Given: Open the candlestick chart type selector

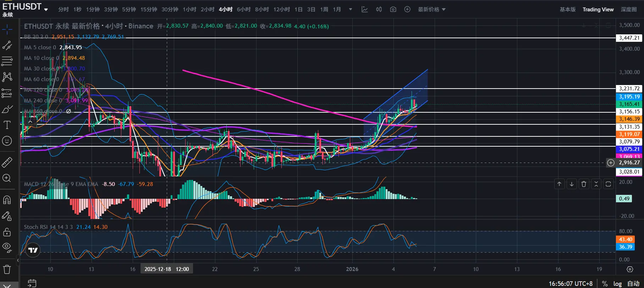Looking at the screenshot, I should click(379, 10).
